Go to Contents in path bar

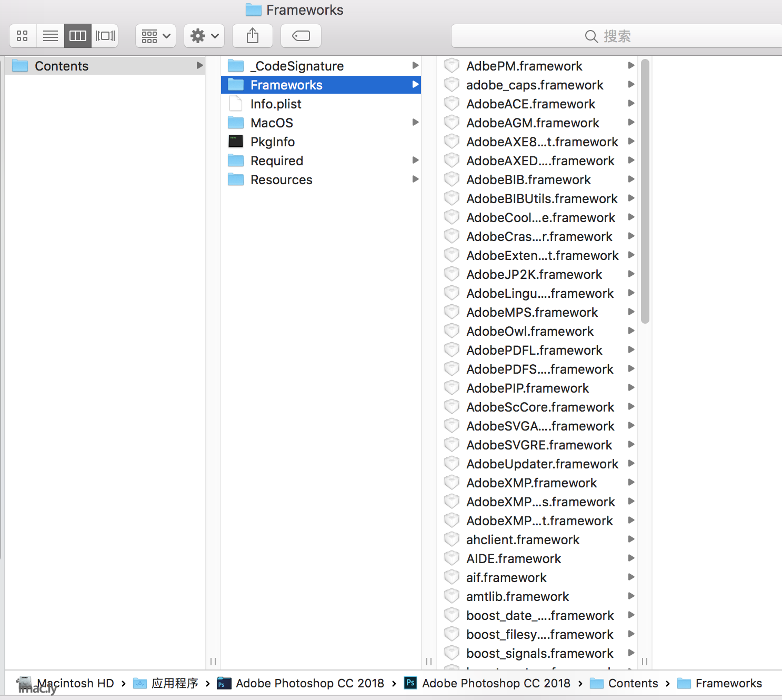point(624,683)
